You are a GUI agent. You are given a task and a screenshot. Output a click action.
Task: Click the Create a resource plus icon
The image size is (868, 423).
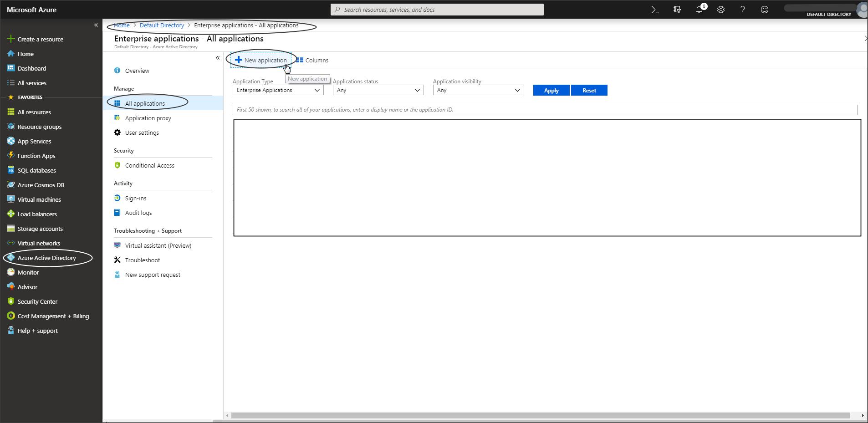(11, 39)
